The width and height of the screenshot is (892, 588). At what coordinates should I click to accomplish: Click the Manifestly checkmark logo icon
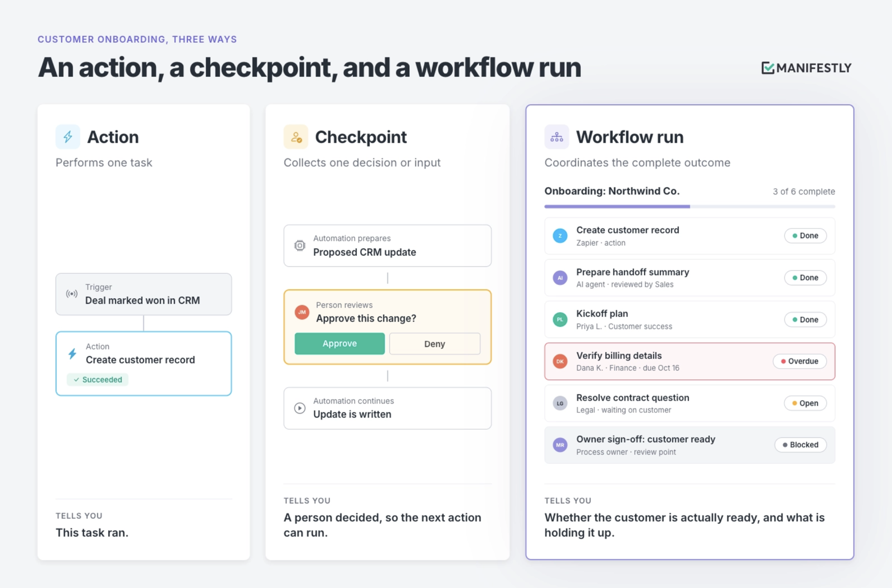coord(768,68)
